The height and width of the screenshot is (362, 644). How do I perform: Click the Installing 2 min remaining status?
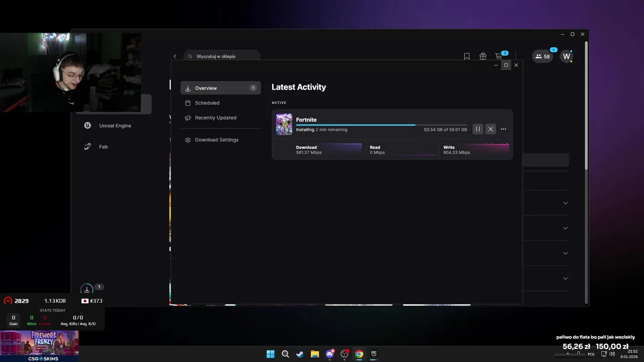[321, 130]
